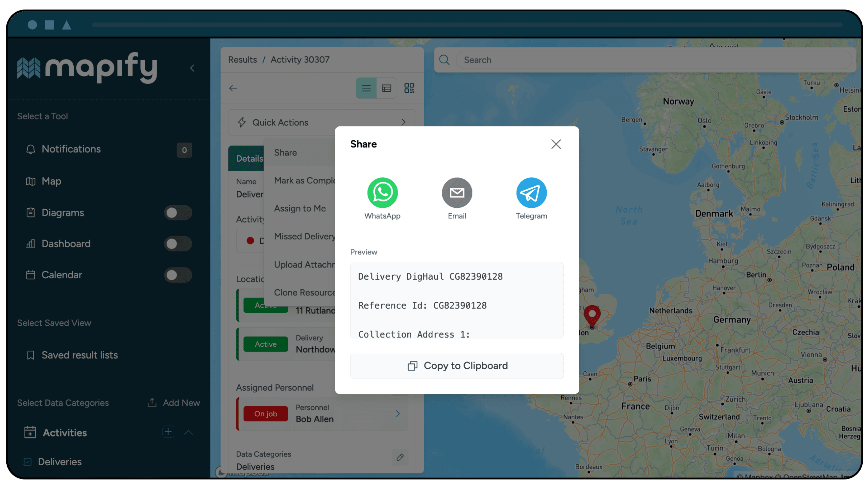Open the Map tool
Image resolution: width=868 pixels, height=488 pixels.
tap(51, 181)
